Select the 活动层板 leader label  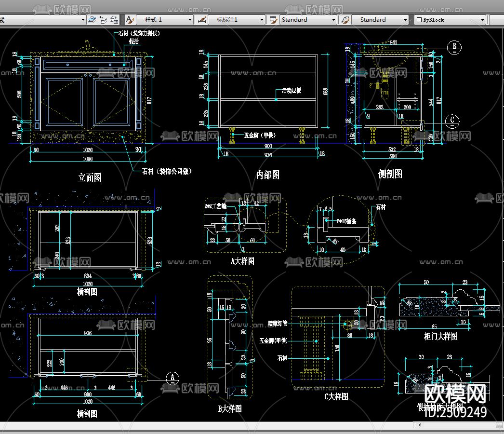point(292,90)
